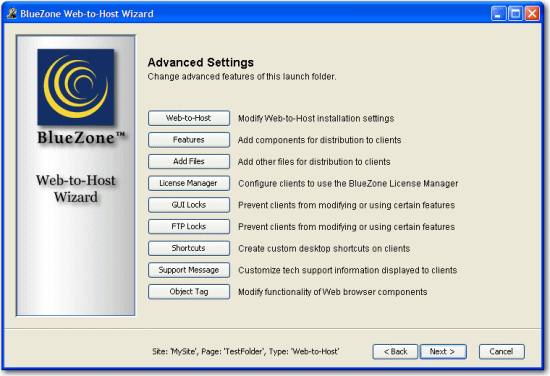
Task: Close the BlueZone wizard window
Action: (x=532, y=14)
